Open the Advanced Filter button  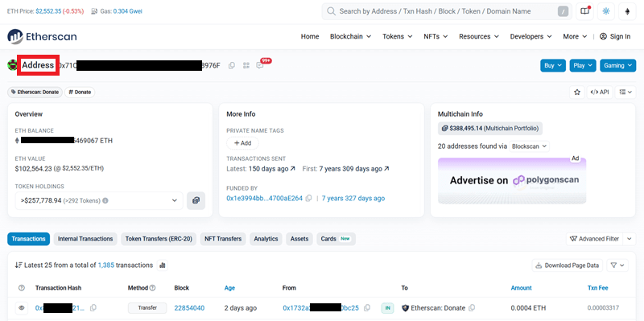594,239
